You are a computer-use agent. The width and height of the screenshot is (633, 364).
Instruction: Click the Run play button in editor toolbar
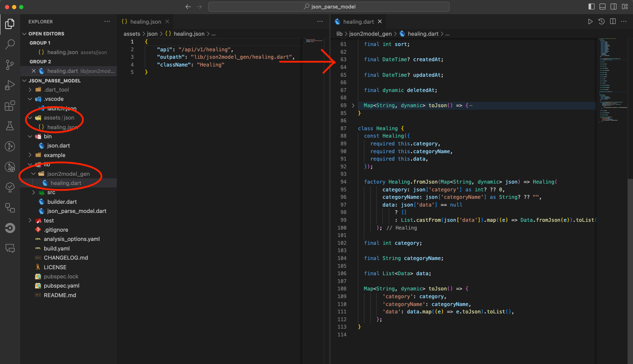(590, 22)
